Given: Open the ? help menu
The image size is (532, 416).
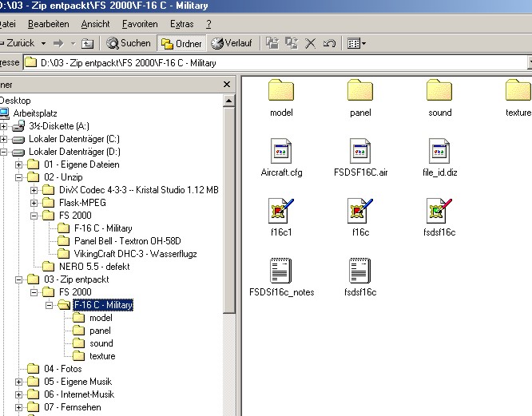Looking at the screenshot, I should pyautogui.click(x=208, y=24).
